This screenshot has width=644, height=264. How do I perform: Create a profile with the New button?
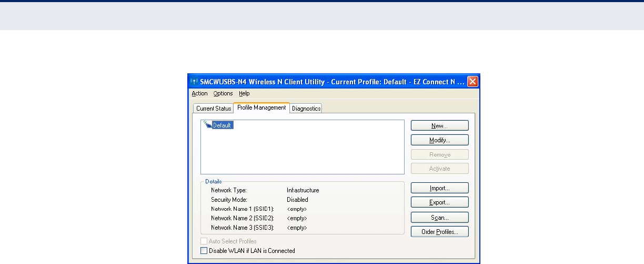[x=439, y=126]
